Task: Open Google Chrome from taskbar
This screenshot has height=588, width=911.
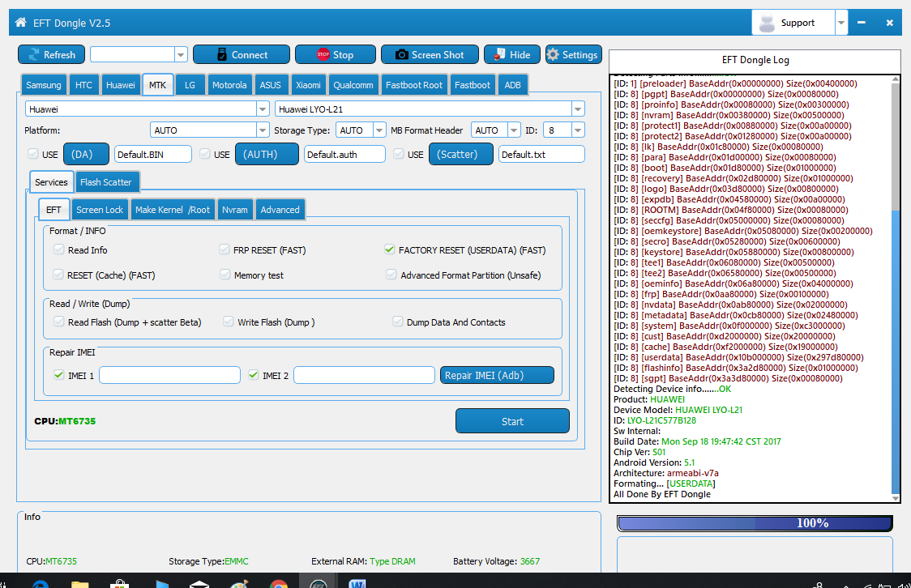Action: pos(278,583)
